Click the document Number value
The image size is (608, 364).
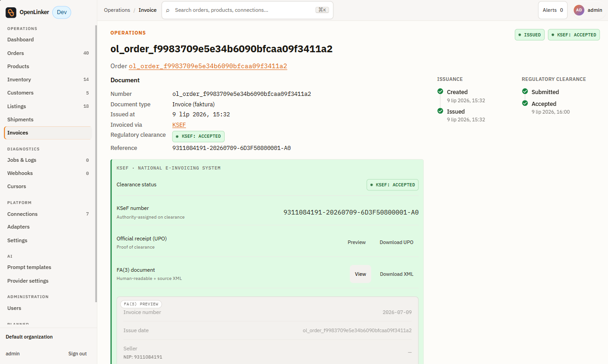pyautogui.click(x=241, y=94)
